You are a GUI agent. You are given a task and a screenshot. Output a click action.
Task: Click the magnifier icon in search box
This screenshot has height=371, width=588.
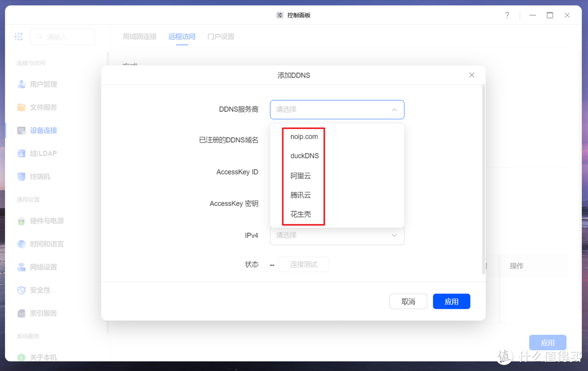39,37
